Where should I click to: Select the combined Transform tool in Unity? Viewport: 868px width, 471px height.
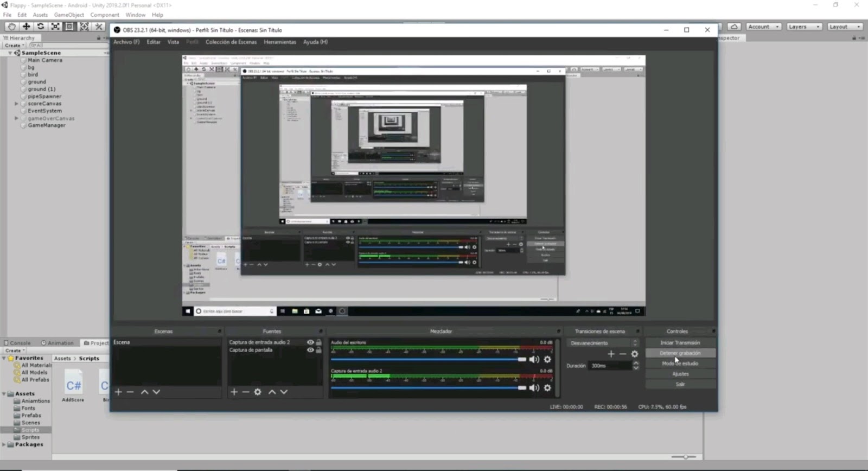[x=84, y=27]
